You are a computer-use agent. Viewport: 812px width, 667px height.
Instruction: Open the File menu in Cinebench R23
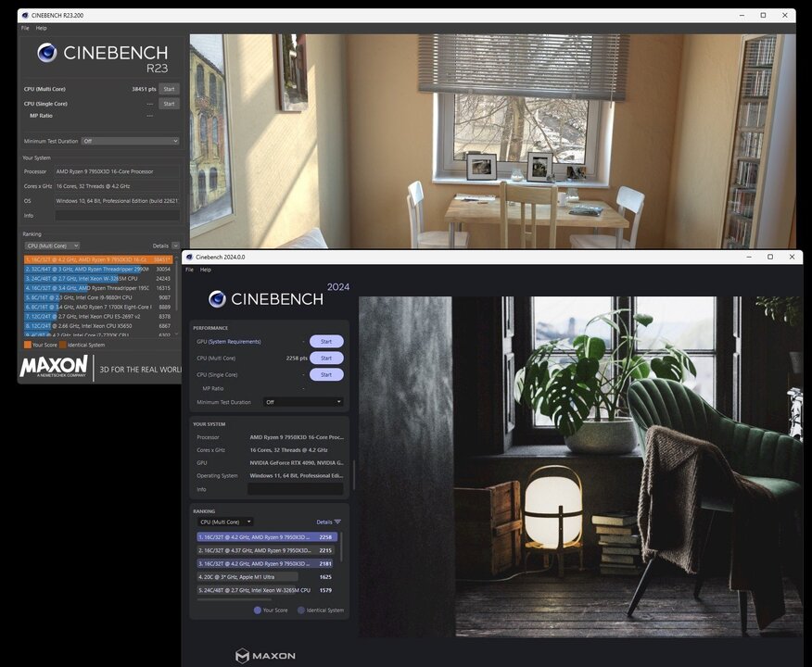point(26,28)
